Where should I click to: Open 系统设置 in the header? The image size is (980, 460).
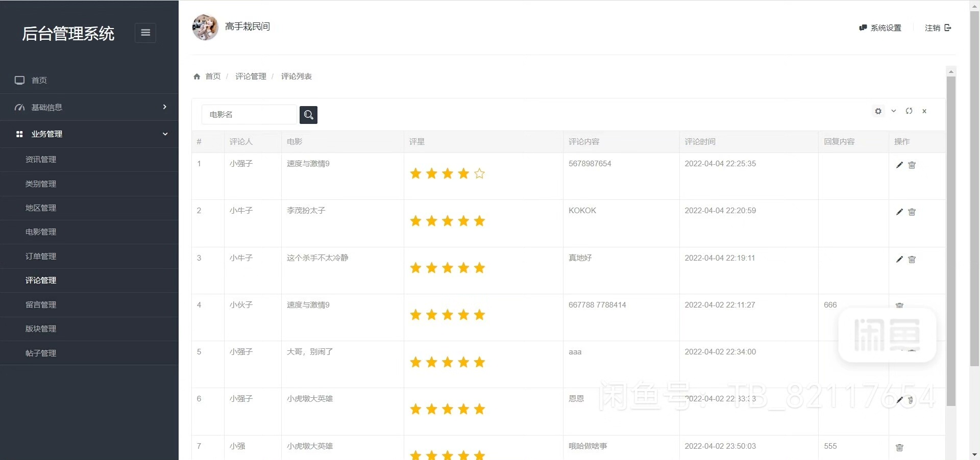(880, 28)
